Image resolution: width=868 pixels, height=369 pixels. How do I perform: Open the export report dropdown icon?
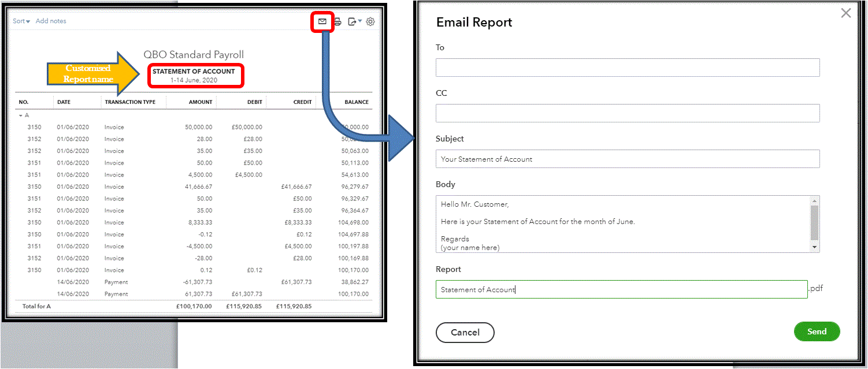point(355,22)
